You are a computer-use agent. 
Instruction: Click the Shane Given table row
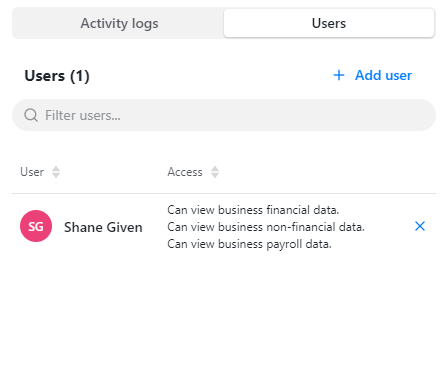click(224, 227)
